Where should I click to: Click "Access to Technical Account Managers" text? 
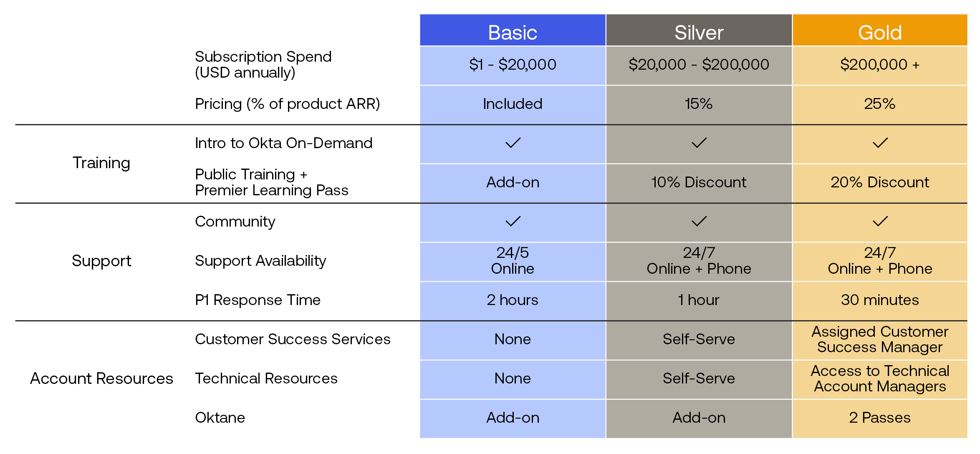[880, 378]
